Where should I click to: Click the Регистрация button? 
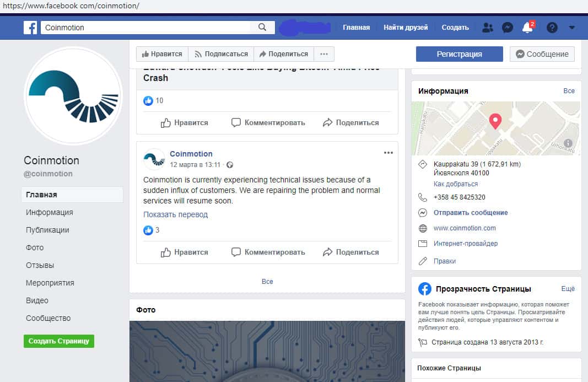pyautogui.click(x=460, y=54)
